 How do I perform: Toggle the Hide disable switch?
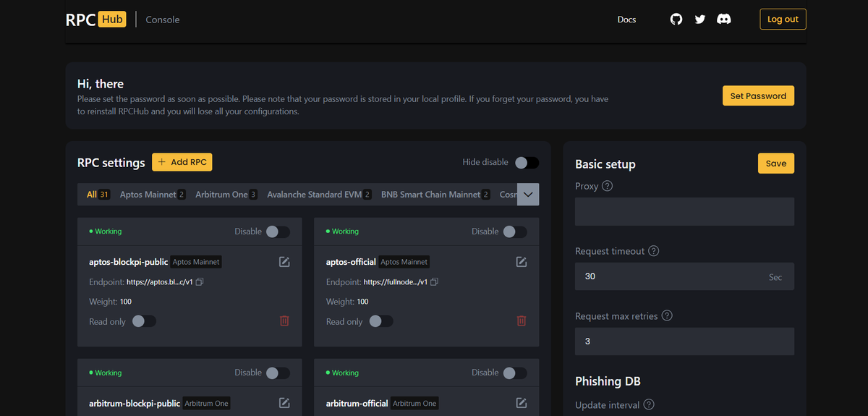coord(527,163)
